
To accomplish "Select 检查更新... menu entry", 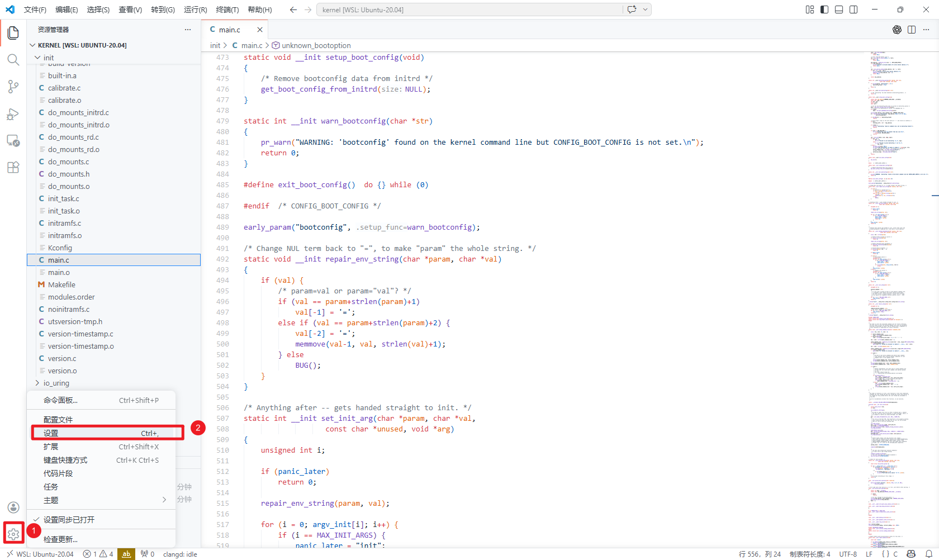I will [101, 539].
